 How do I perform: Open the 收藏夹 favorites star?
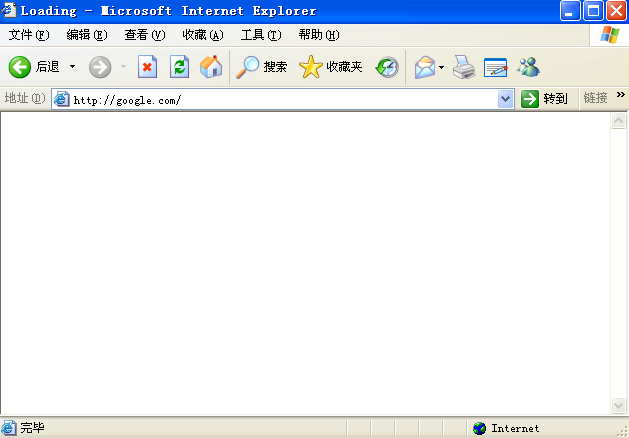point(331,67)
